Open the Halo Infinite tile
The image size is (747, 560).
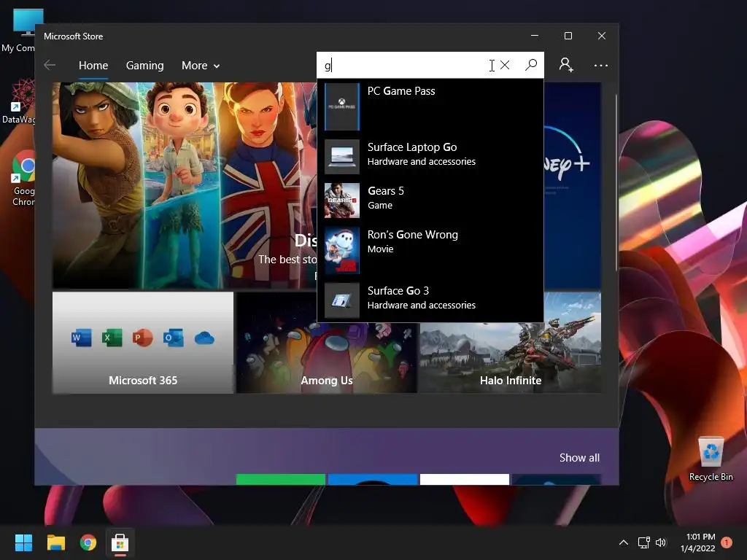tap(510, 358)
